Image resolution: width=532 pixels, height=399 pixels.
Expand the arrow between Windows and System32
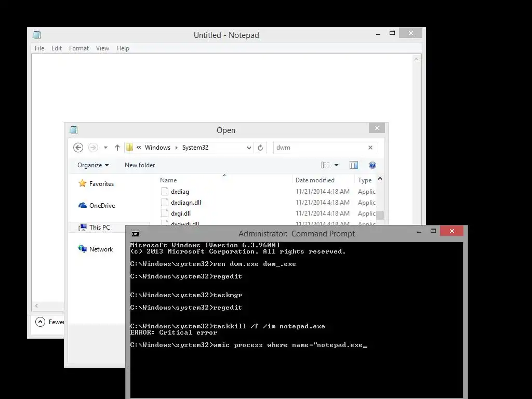(x=177, y=148)
